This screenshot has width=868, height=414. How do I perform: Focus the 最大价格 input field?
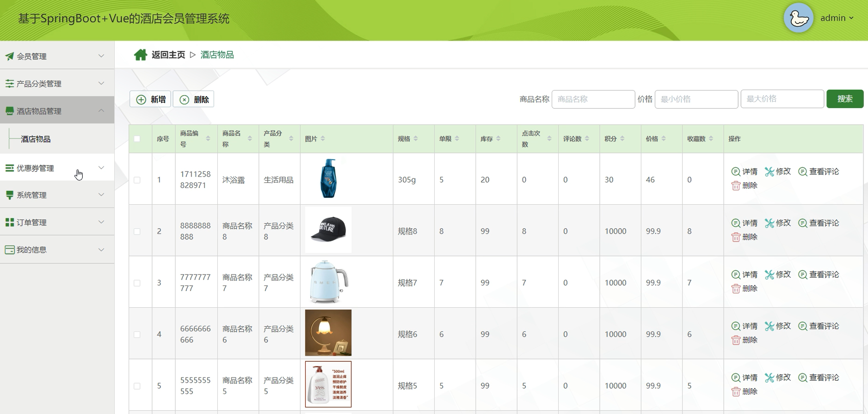[782, 99]
